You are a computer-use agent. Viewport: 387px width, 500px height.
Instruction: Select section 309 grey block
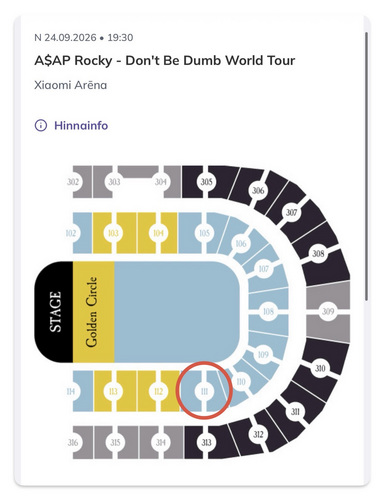coord(328,312)
